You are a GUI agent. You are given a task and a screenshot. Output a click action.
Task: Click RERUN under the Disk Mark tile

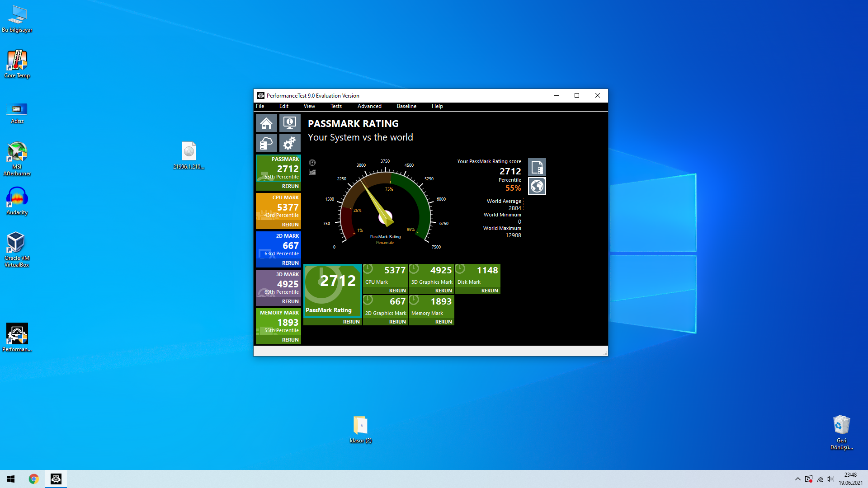490,291
